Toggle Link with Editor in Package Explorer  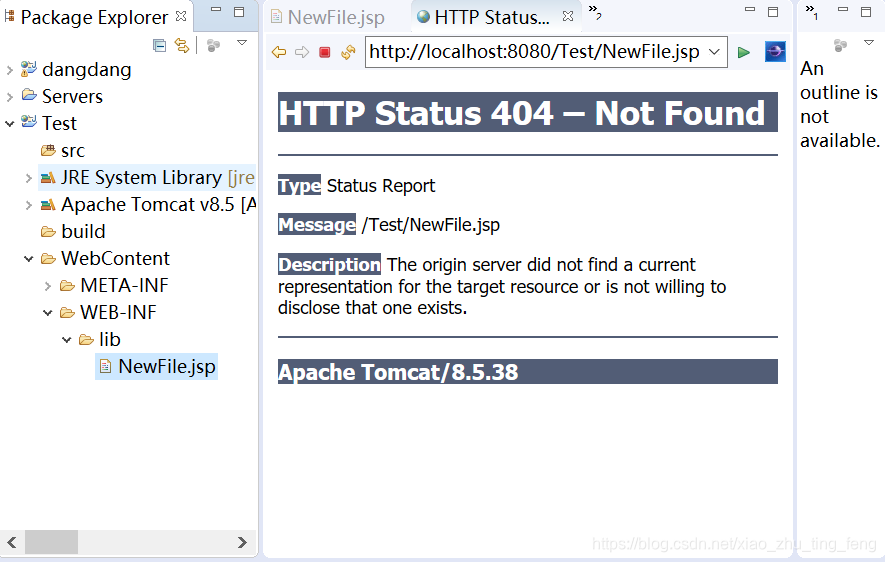coord(182,46)
